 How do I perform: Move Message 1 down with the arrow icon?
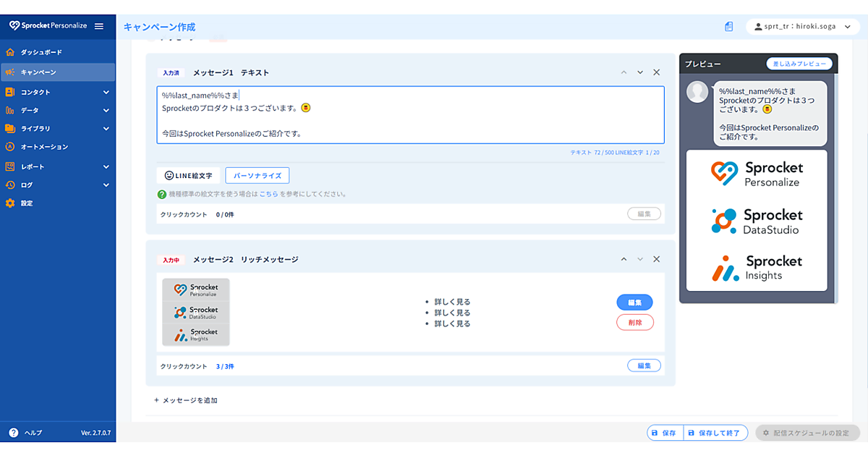point(640,72)
